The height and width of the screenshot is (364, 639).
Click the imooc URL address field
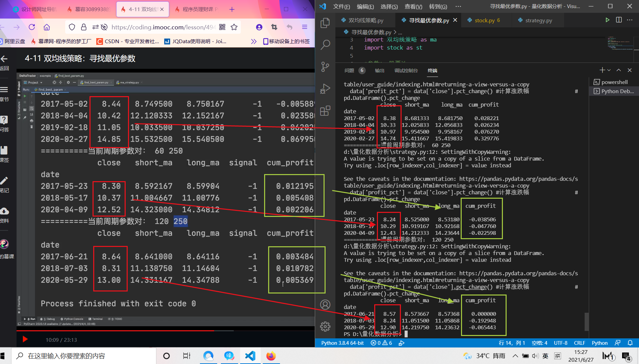point(163,27)
